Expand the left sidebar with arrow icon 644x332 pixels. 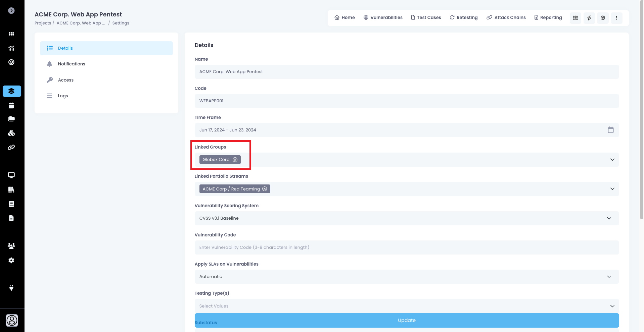coord(11,11)
